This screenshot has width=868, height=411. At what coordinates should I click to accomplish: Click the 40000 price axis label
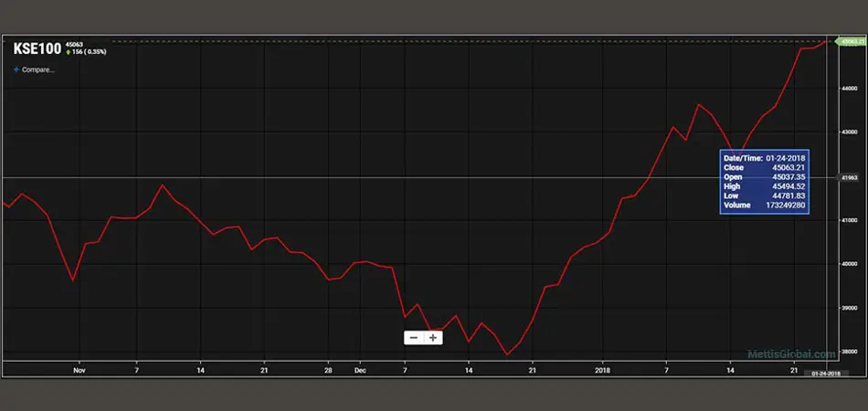tap(849, 264)
